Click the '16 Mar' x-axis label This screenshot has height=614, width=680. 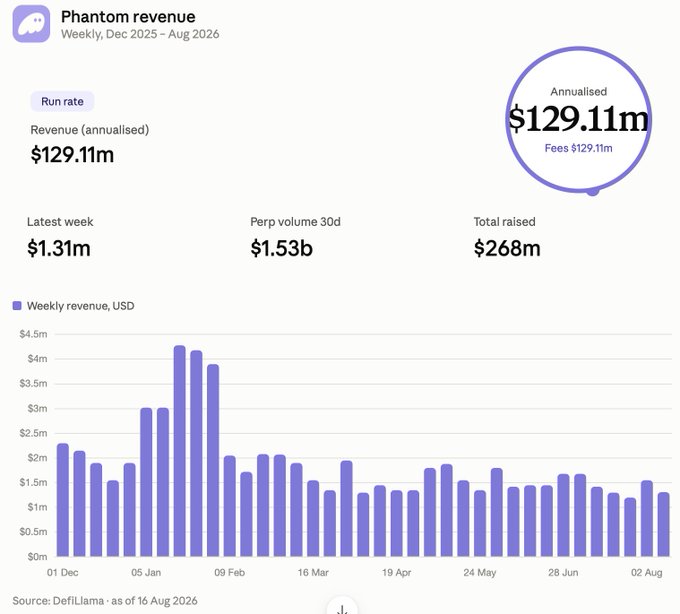[x=313, y=572]
